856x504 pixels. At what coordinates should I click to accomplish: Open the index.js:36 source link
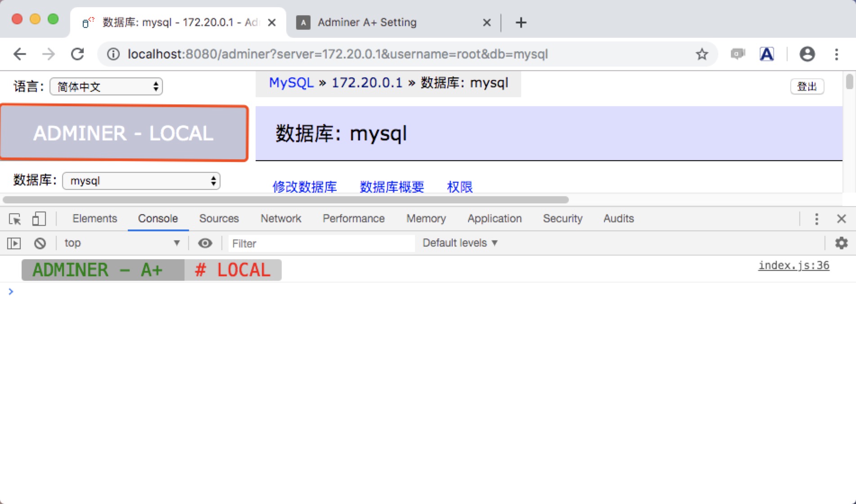tap(793, 265)
